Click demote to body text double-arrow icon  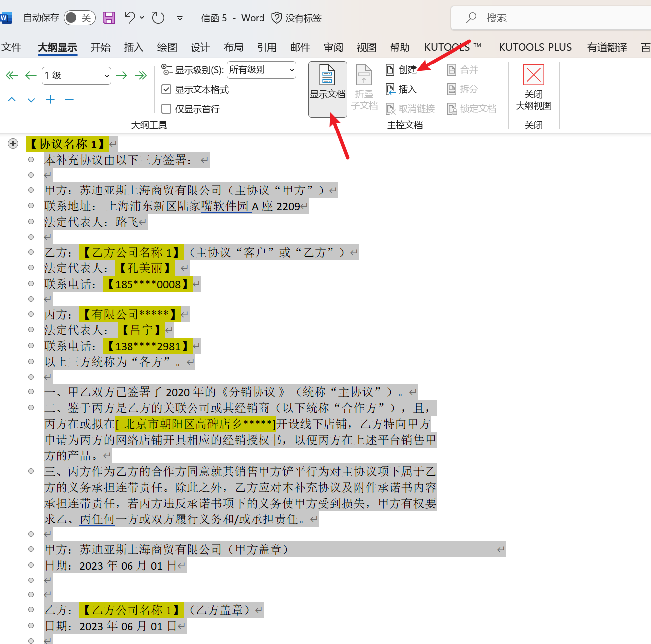coord(141,75)
